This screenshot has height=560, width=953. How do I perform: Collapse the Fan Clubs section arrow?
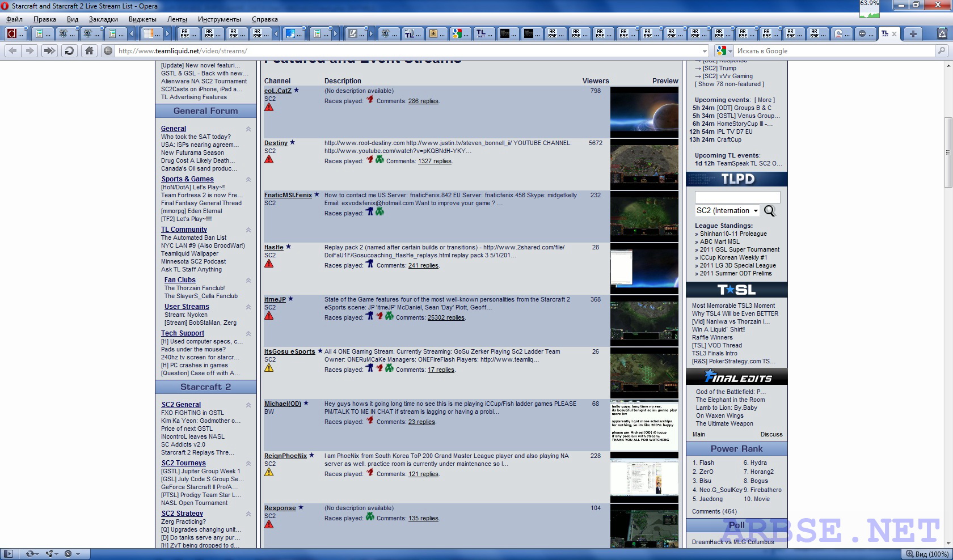click(248, 280)
